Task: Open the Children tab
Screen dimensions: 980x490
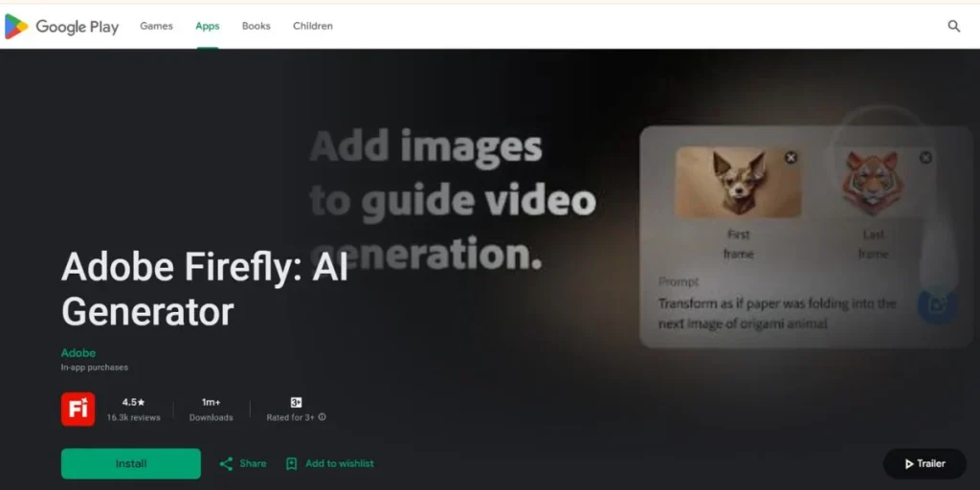Action: pyautogui.click(x=313, y=26)
